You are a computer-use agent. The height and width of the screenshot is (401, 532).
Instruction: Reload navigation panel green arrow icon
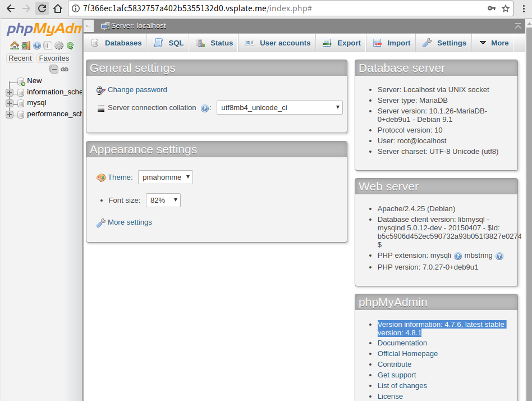click(70, 45)
